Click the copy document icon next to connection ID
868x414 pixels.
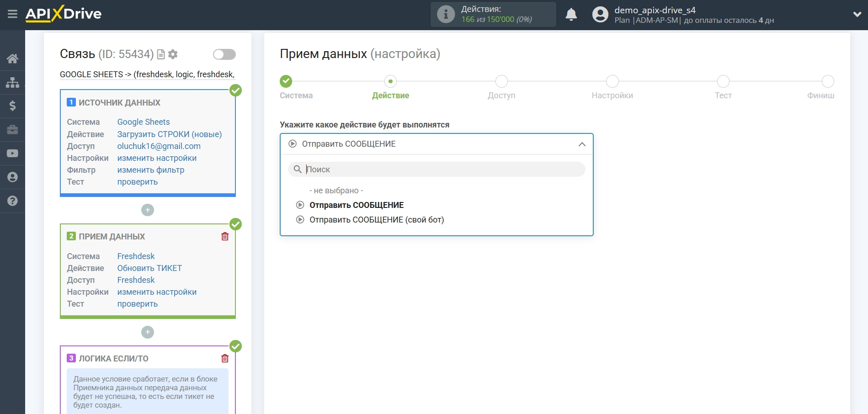click(x=161, y=54)
